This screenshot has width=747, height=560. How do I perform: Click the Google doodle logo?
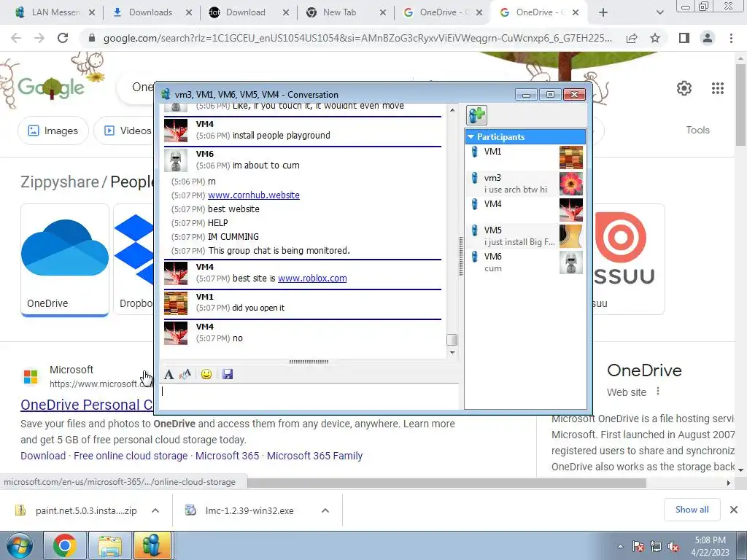(51, 87)
